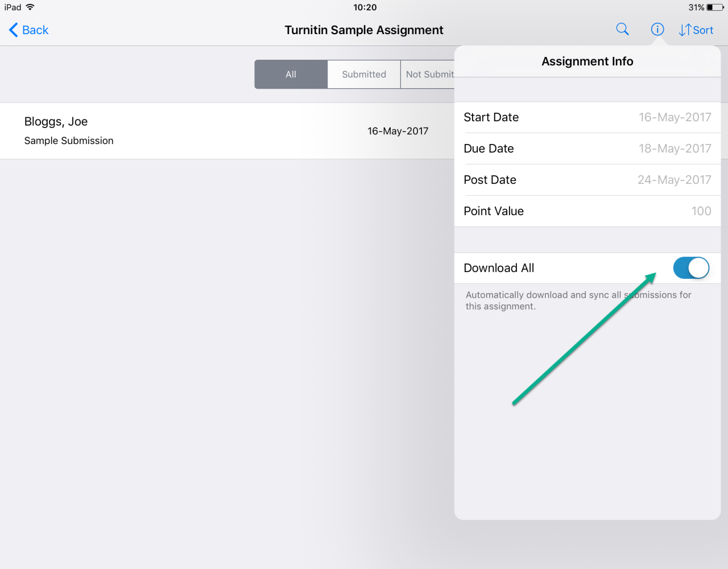
Task: Select the All filter tab
Action: click(x=291, y=75)
